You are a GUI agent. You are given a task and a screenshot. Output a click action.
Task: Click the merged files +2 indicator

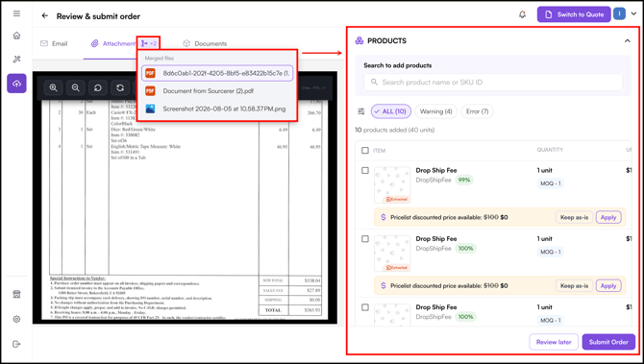148,43
